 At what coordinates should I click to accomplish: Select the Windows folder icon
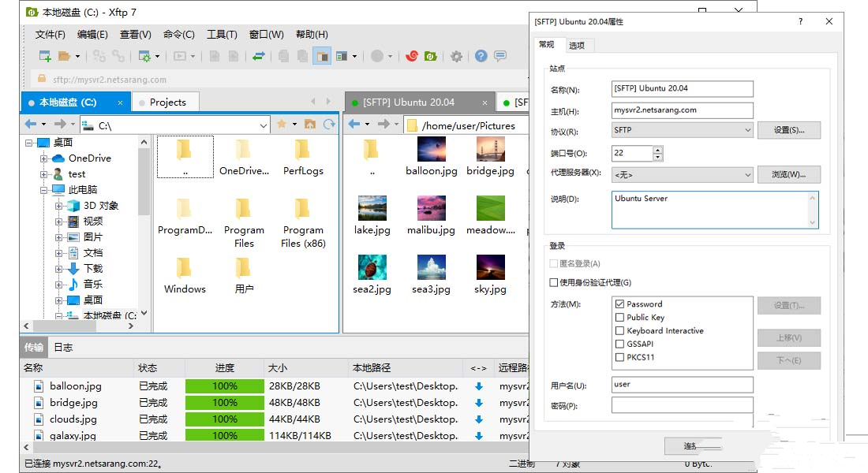185,268
